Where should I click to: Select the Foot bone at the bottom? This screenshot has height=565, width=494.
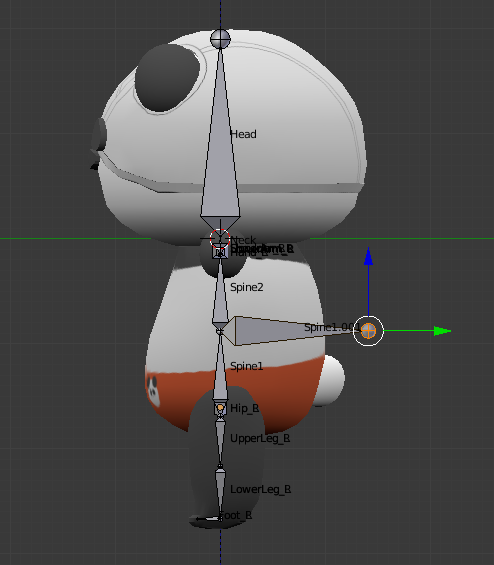[x=207, y=519]
